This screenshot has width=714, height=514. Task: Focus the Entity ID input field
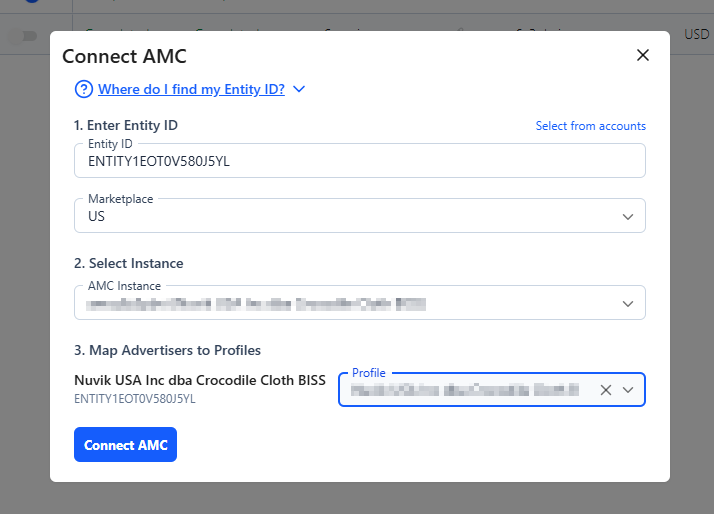point(360,161)
